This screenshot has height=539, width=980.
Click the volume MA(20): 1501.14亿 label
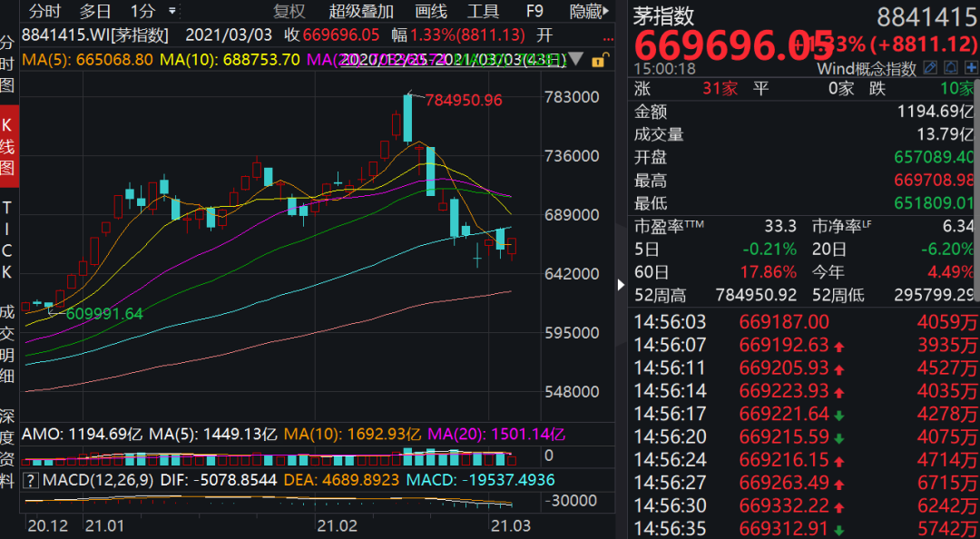point(497,435)
